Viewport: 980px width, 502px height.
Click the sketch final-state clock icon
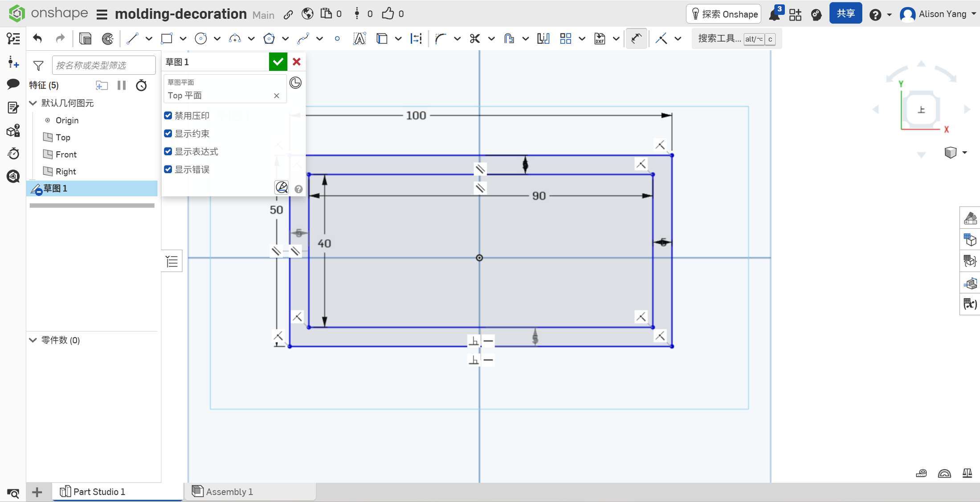(x=295, y=83)
